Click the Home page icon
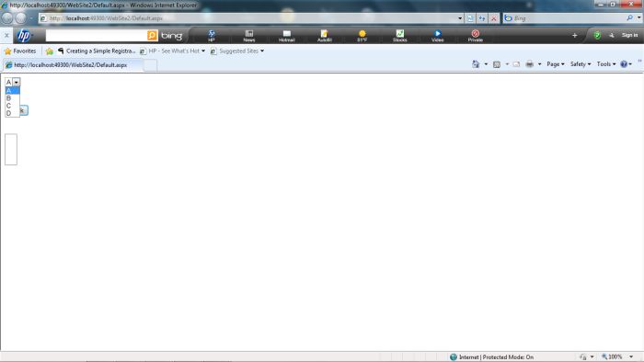 [x=476, y=64]
